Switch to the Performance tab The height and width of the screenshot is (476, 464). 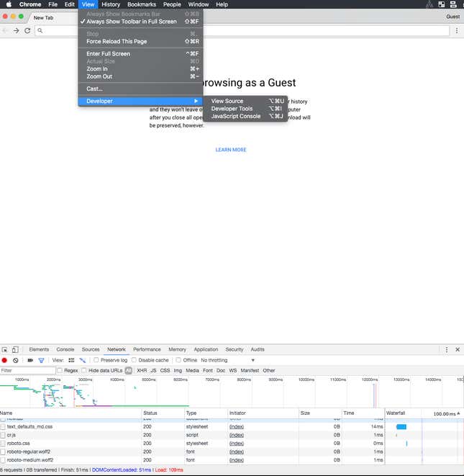click(x=147, y=349)
